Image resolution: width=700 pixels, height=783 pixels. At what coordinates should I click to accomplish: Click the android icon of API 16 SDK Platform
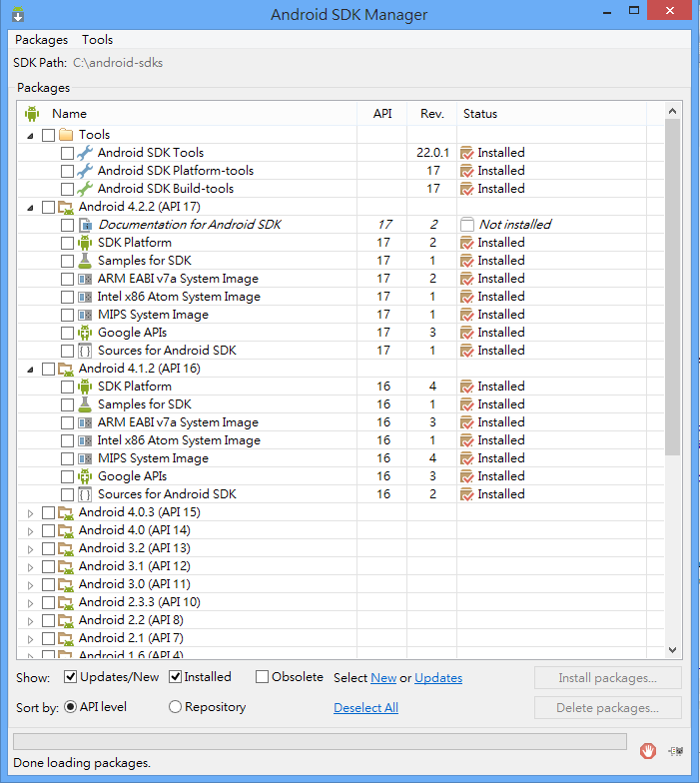click(x=85, y=387)
